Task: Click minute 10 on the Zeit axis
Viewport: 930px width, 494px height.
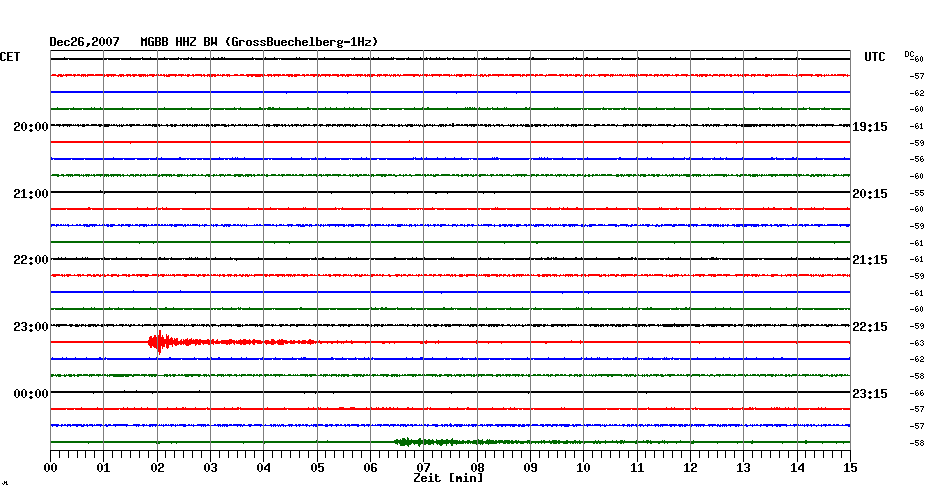Action: pyautogui.click(x=584, y=468)
